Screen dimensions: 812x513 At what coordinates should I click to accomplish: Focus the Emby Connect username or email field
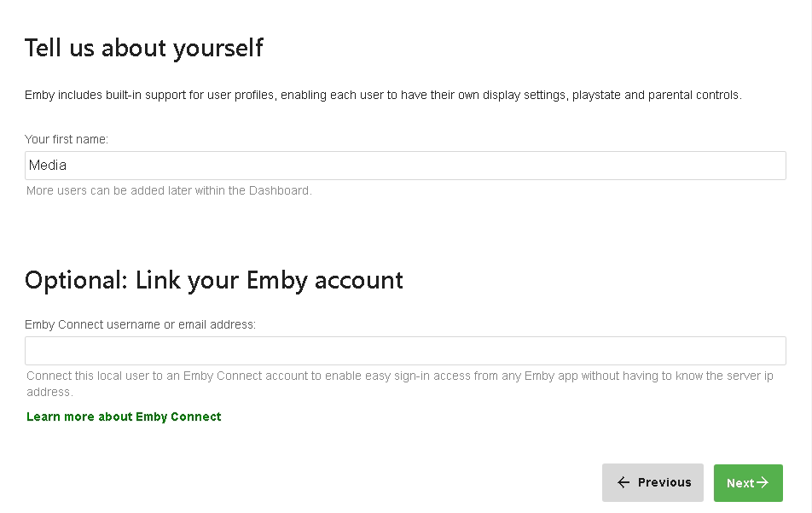click(x=405, y=351)
